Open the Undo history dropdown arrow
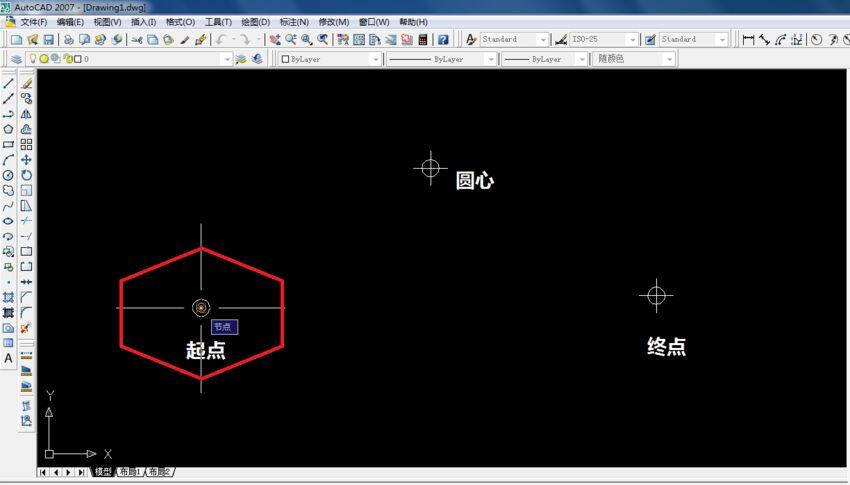This screenshot has width=850, height=485. [x=234, y=40]
